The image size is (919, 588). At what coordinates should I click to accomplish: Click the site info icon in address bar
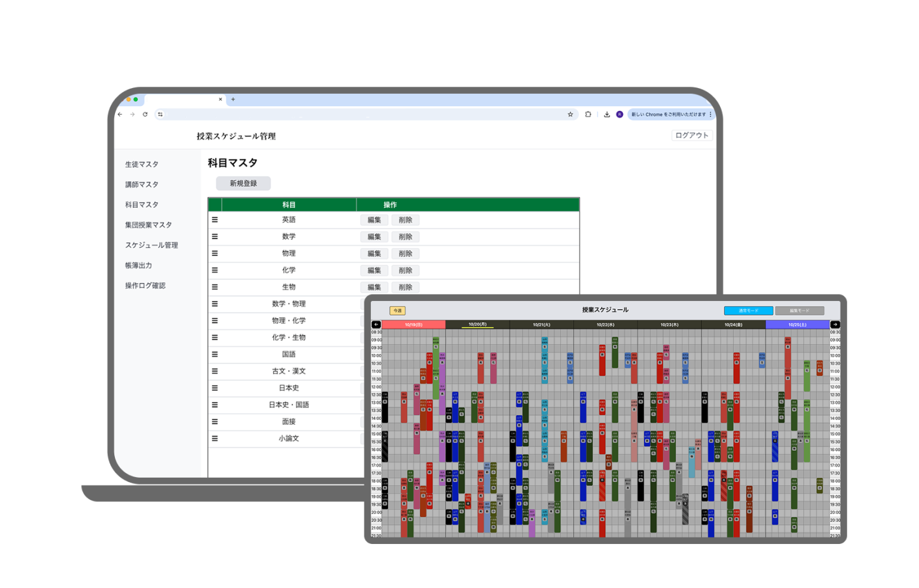tap(160, 115)
